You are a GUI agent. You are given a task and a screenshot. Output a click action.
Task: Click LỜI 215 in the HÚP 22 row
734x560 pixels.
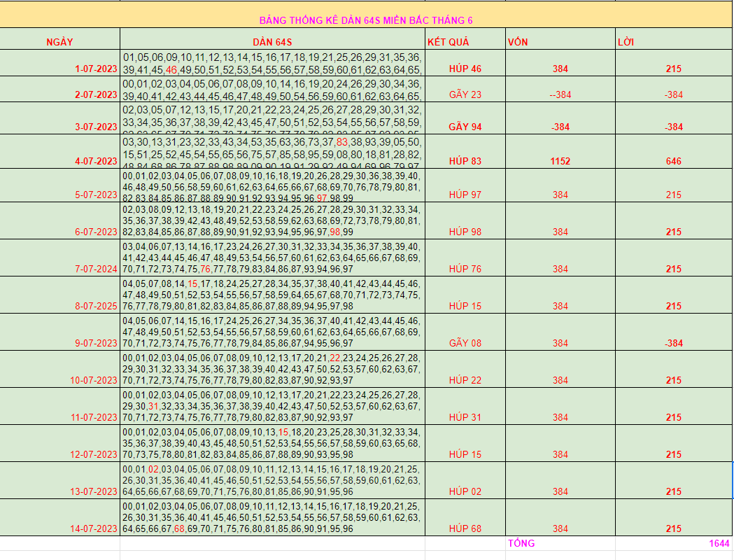click(674, 369)
